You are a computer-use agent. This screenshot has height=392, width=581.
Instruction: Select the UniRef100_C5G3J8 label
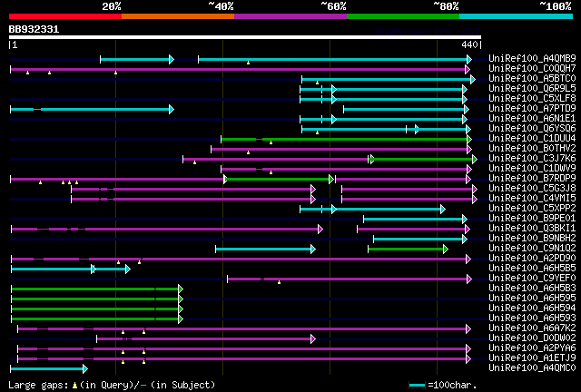532,188
